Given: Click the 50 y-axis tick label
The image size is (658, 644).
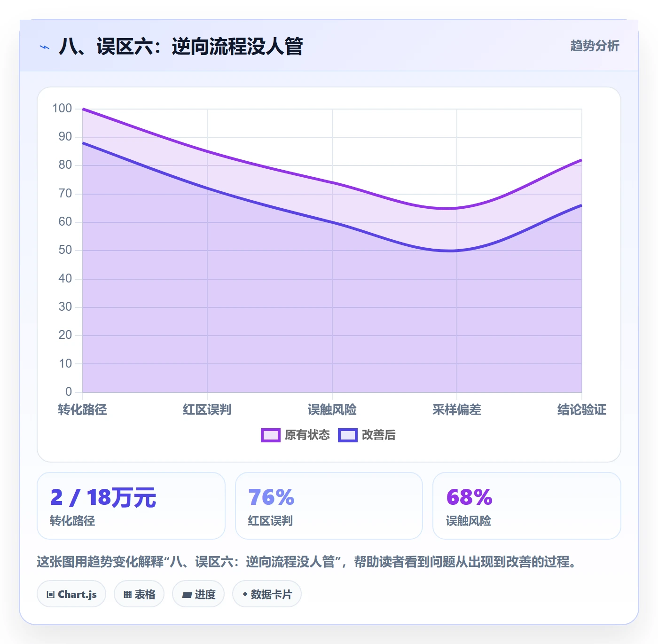Looking at the screenshot, I should pos(65,250).
